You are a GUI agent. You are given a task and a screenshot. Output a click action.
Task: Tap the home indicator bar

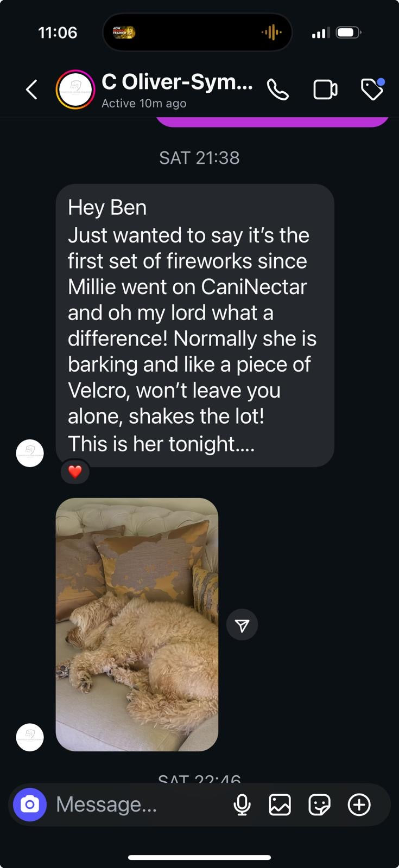[x=199, y=858]
